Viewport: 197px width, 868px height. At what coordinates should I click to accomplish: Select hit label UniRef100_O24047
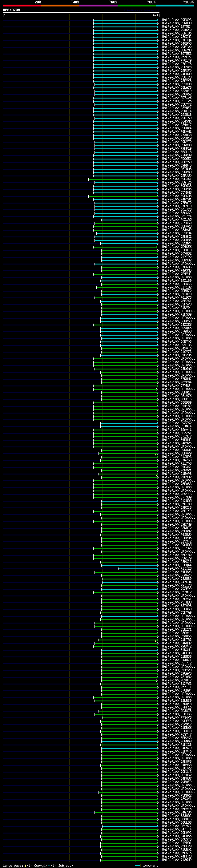point(176,125)
